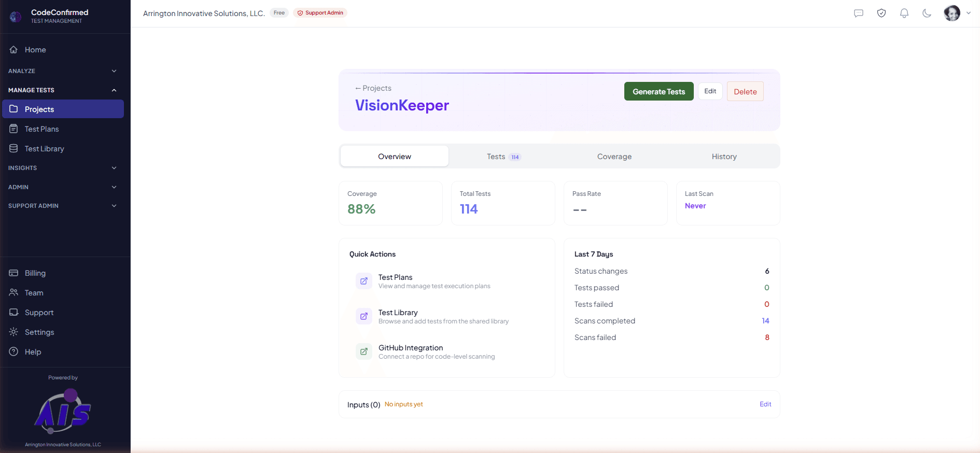Click the Support Admin badge

tap(320, 13)
